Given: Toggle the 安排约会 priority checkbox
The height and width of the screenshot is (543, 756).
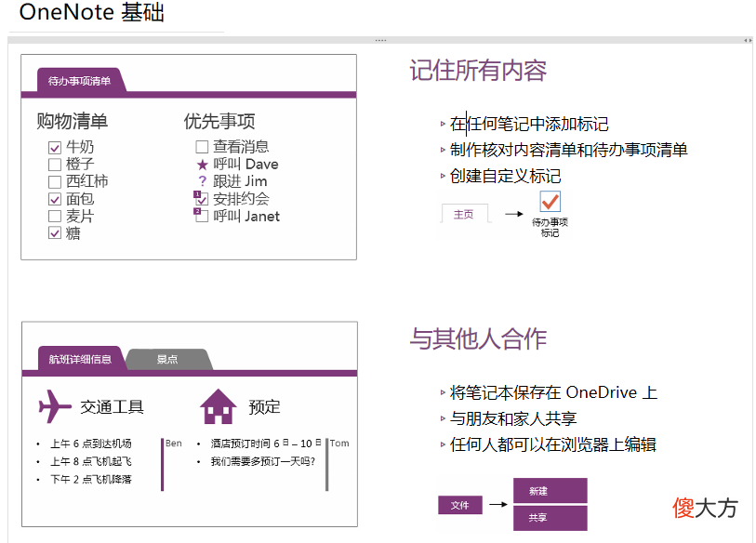Looking at the screenshot, I should (202, 199).
